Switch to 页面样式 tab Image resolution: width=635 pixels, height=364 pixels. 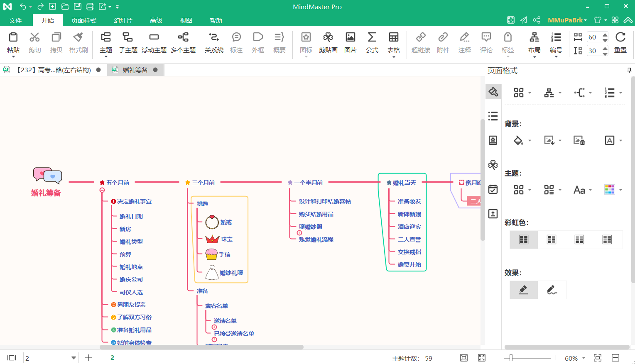point(84,20)
